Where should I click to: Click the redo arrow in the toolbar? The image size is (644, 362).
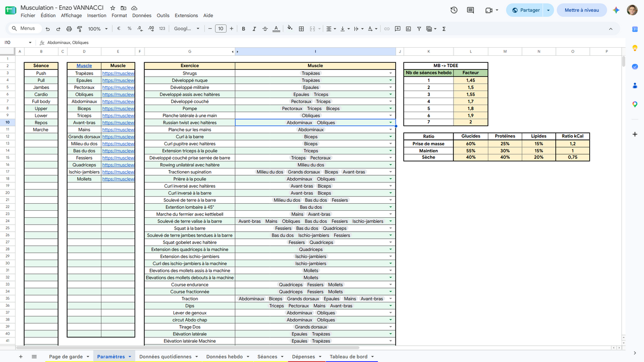[58, 29]
